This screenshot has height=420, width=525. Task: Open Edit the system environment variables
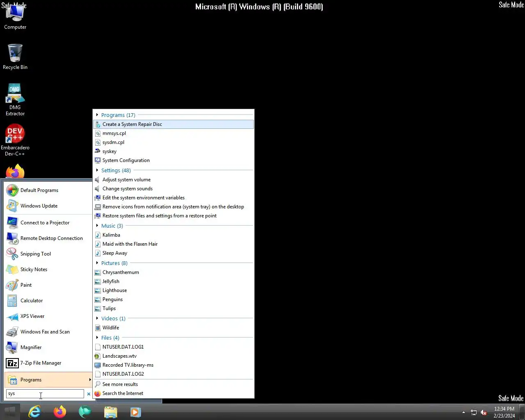(173, 198)
